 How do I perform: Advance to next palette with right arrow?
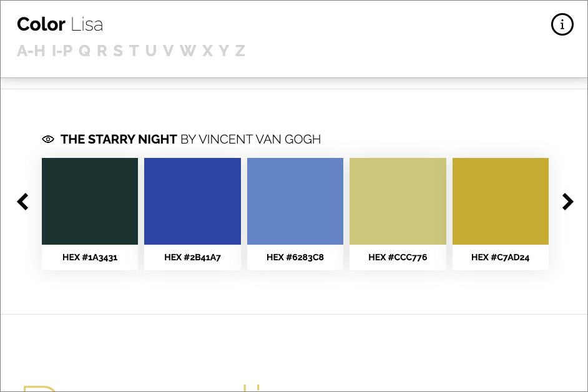point(567,202)
